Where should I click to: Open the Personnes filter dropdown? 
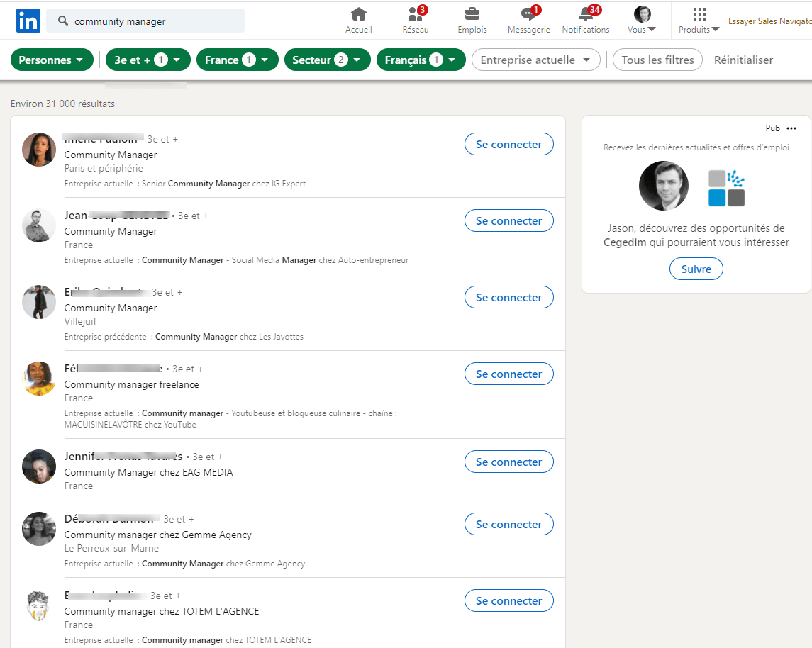click(x=52, y=60)
